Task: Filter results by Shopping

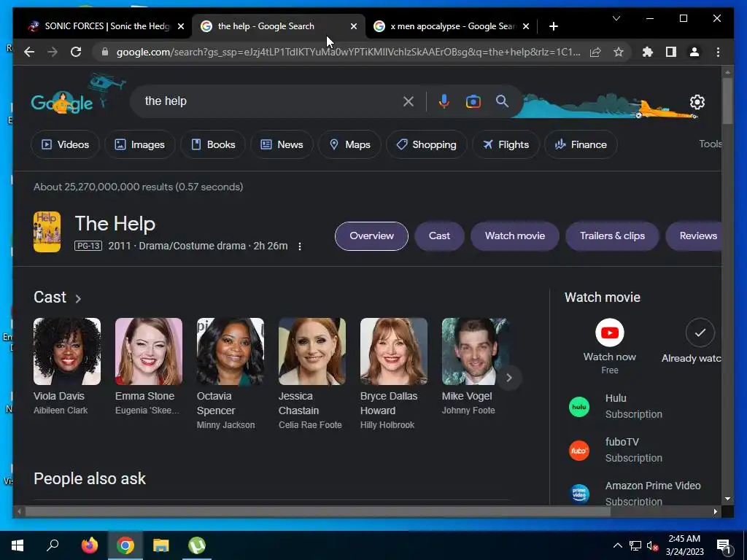Action: click(x=426, y=144)
